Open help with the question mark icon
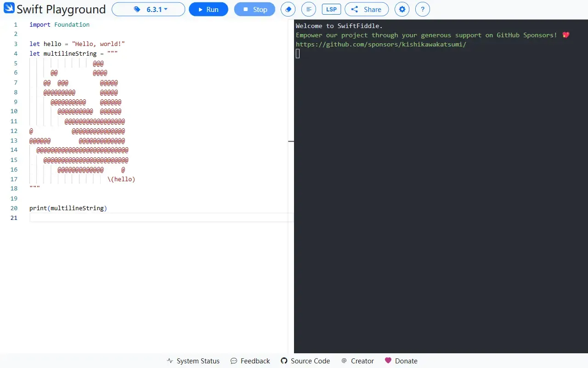588x368 pixels. pos(423,9)
